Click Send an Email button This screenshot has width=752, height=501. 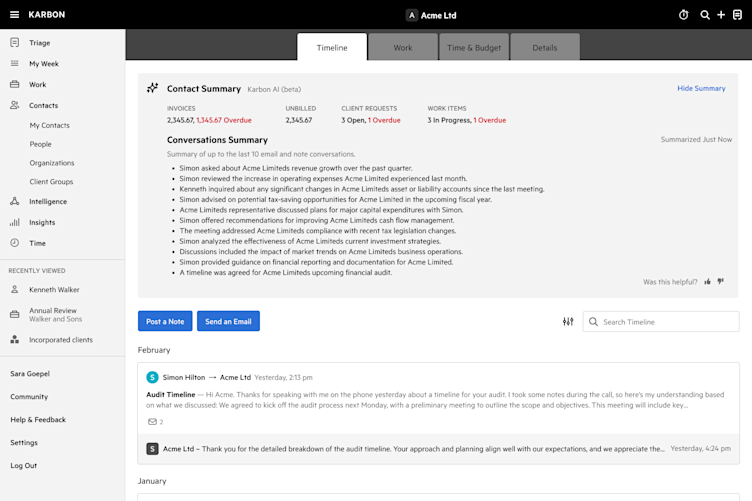pyautogui.click(x=228, y=321)
